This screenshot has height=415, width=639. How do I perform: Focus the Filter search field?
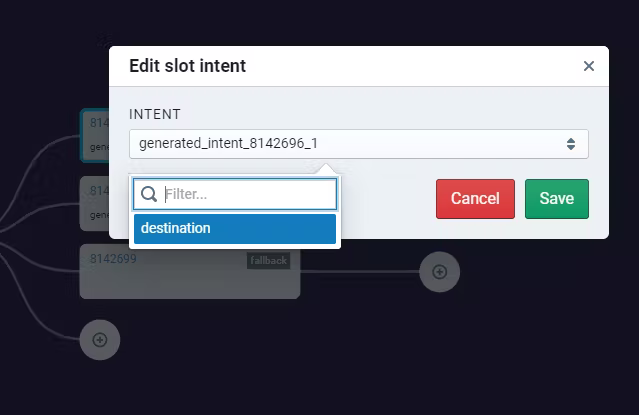(x=235, y=194)
